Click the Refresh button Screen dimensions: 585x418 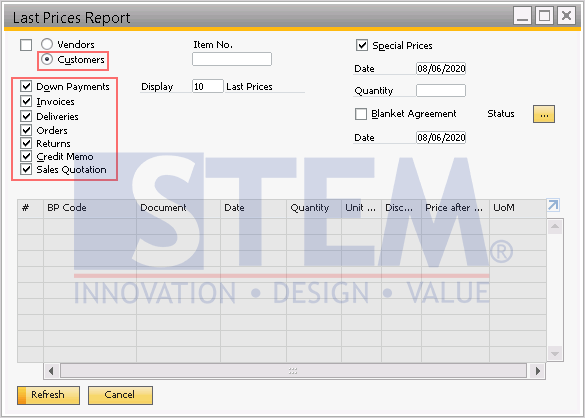tap(48, 395)
